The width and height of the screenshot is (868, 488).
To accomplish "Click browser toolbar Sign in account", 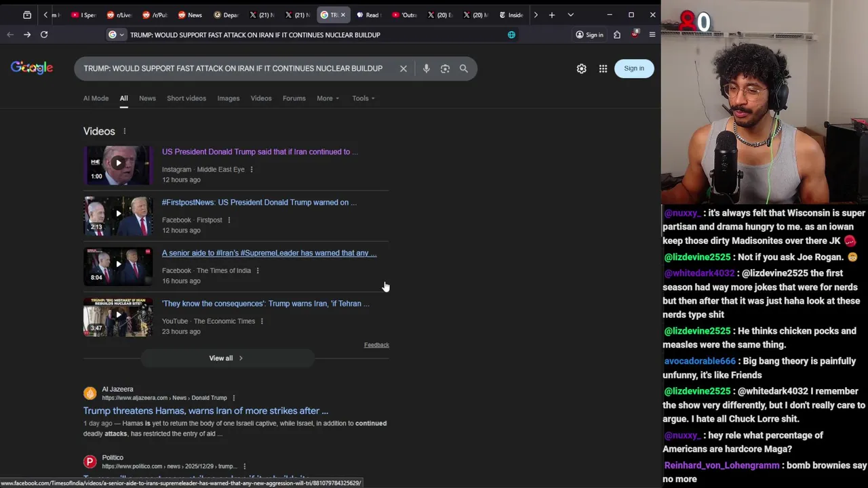I will [x=589, y=35].
